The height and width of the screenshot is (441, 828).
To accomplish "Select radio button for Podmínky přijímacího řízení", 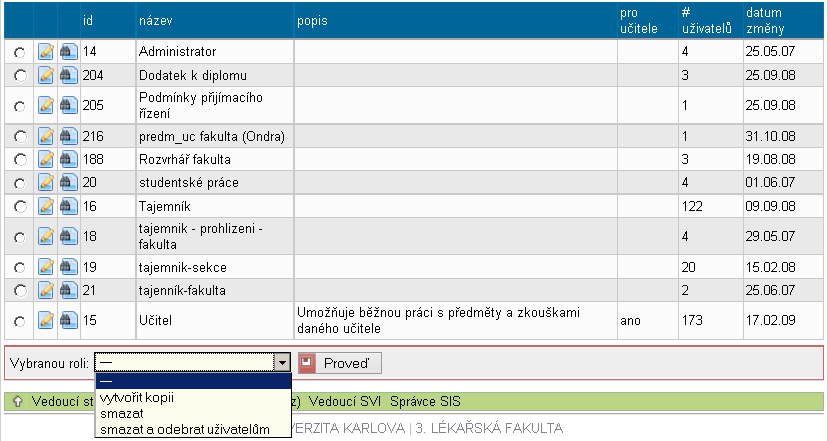I will 19,105.
